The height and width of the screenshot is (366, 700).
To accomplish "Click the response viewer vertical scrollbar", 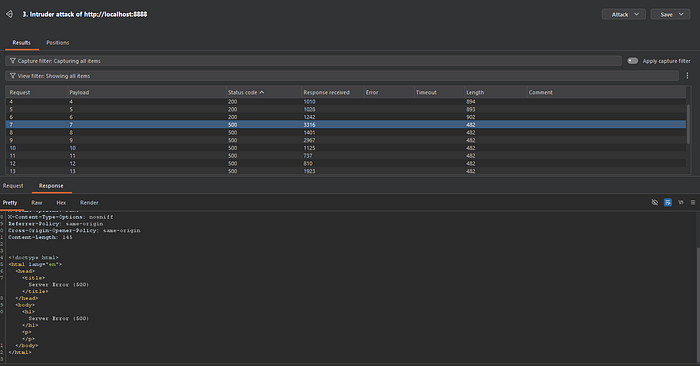I will coord(697,304).
